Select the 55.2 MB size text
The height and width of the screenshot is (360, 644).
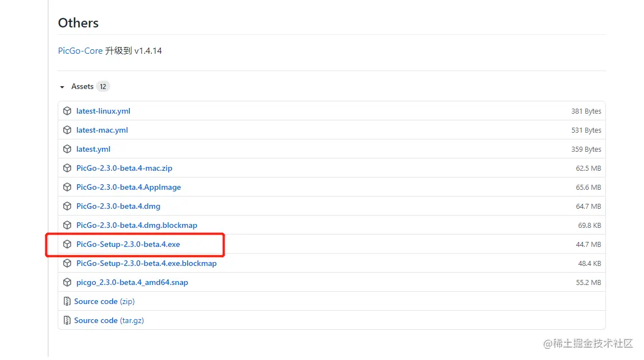588,283
